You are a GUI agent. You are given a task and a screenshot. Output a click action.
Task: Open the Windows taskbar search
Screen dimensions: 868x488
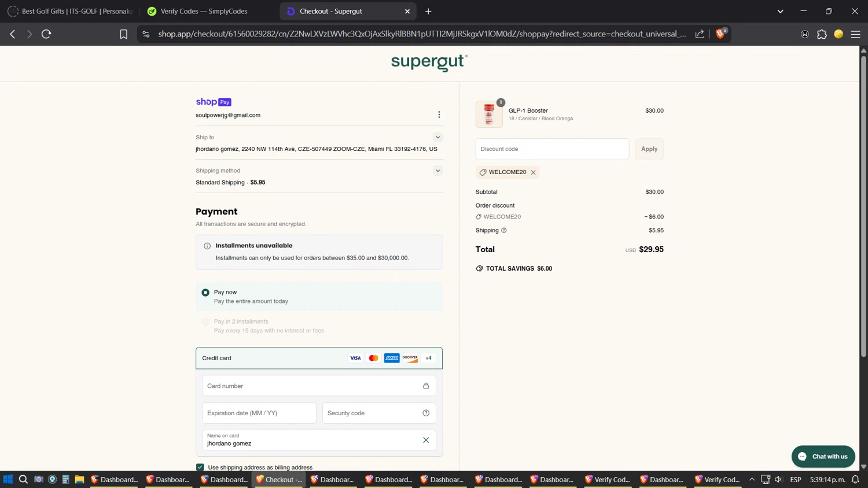(23, 479)
